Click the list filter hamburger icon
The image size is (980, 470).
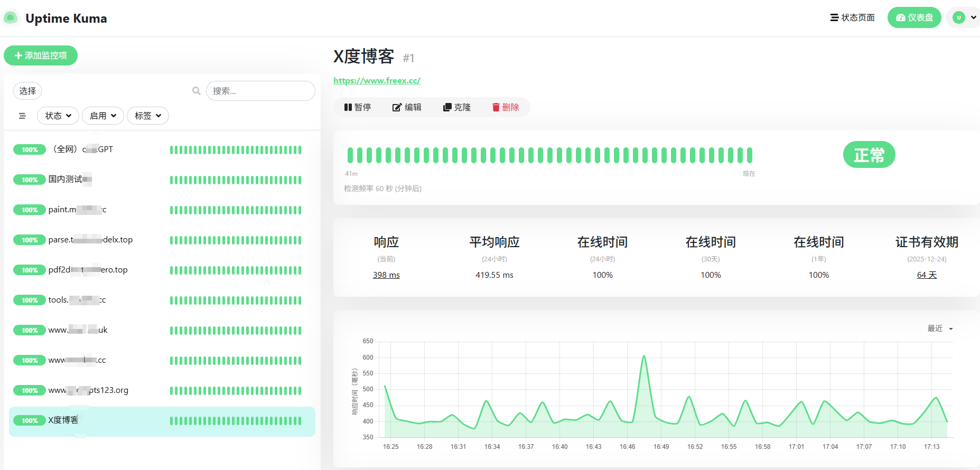(22, 116)
